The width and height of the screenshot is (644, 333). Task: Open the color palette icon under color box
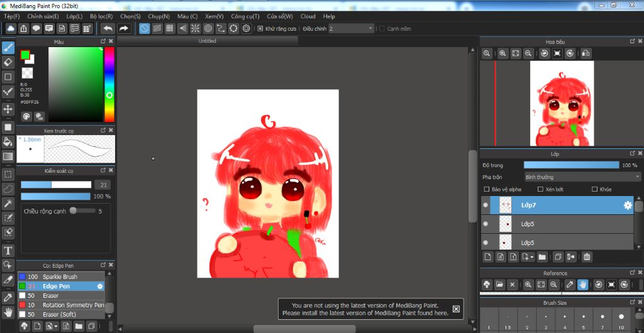[26, 116]
